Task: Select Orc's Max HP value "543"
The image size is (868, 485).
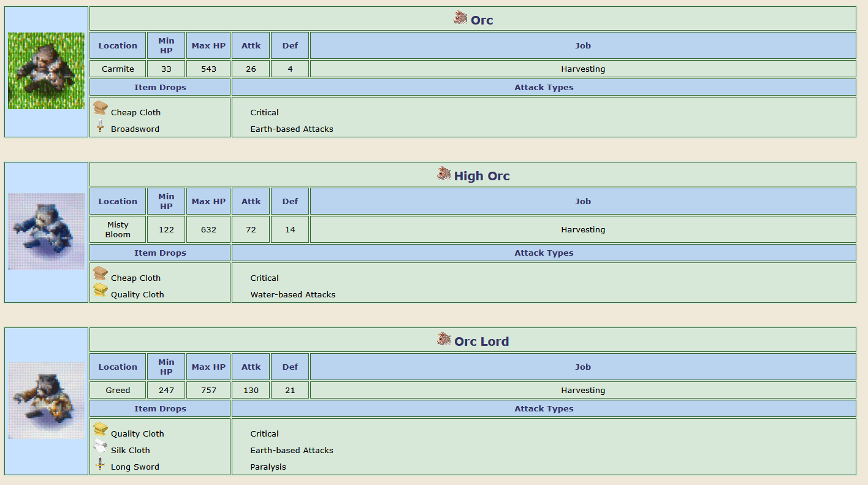Action: 209,69
